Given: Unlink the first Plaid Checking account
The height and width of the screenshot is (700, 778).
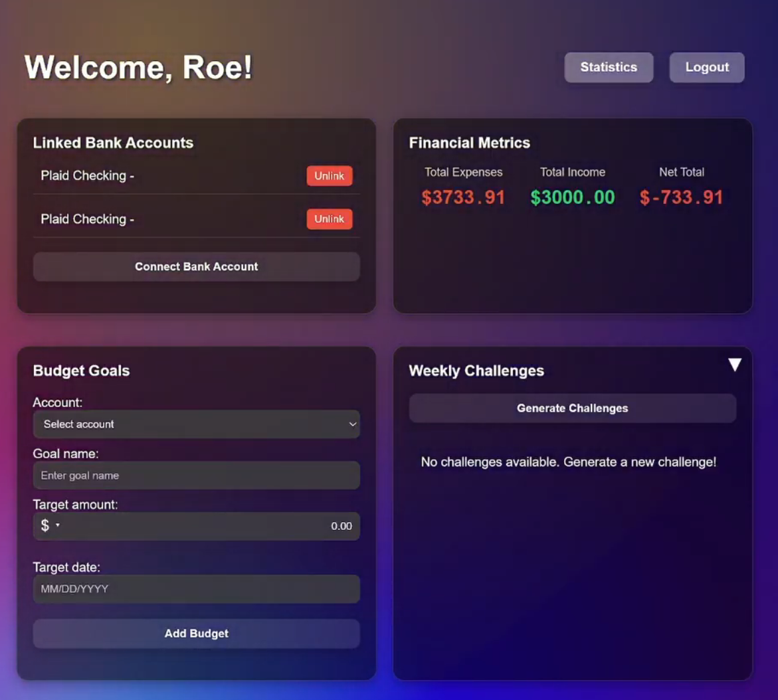Looking at the screenshot, I should pos(329,176).
